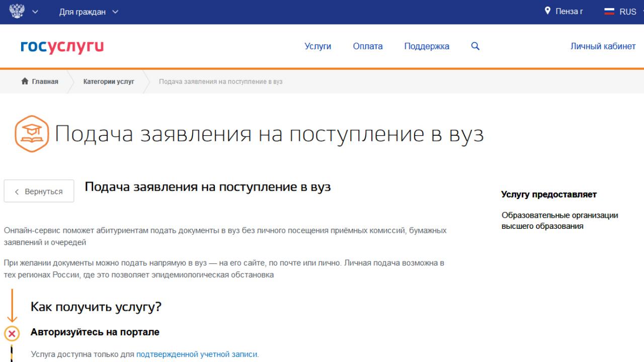Click the home icon in the breadcrumbs
The image size is (644, 362).
click(x=24, y=81)
